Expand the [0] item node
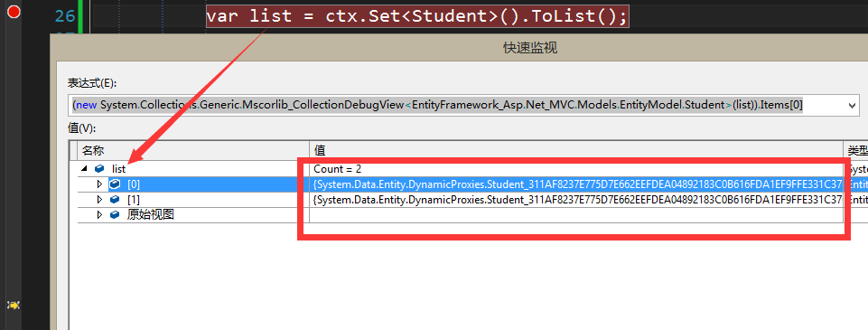The height and width of the screenshot is (330, 868). click(99, 184)
